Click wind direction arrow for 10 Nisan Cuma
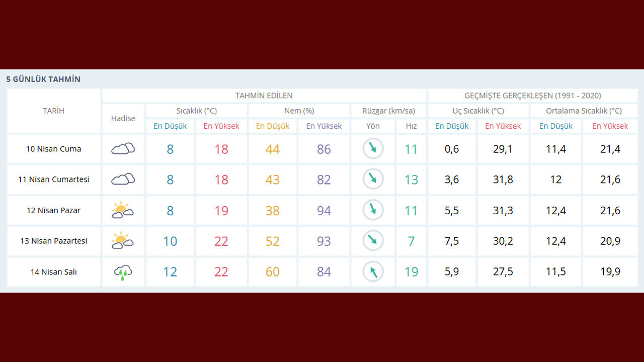This screenshot has height=362, width=644. coord(373,149)
